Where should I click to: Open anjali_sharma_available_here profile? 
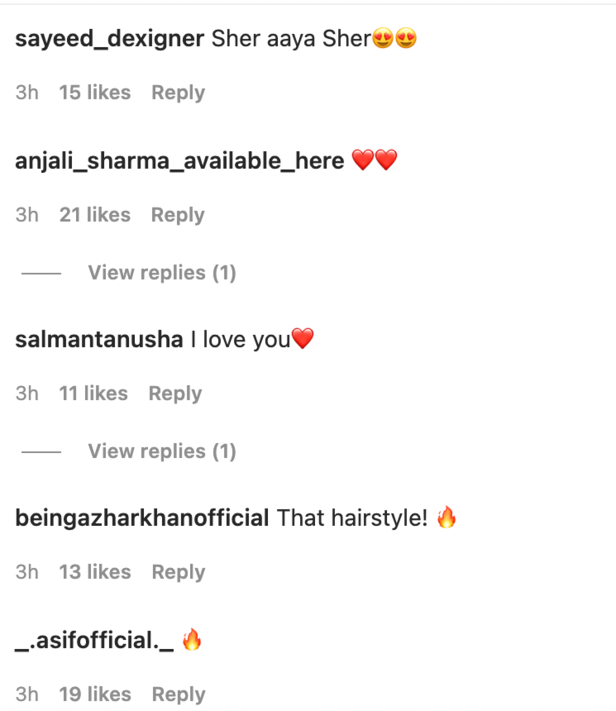pos(180,161)
